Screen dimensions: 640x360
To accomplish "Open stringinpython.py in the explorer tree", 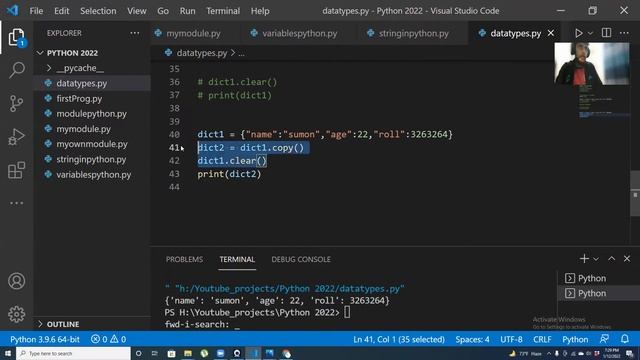I will (92, 160).
